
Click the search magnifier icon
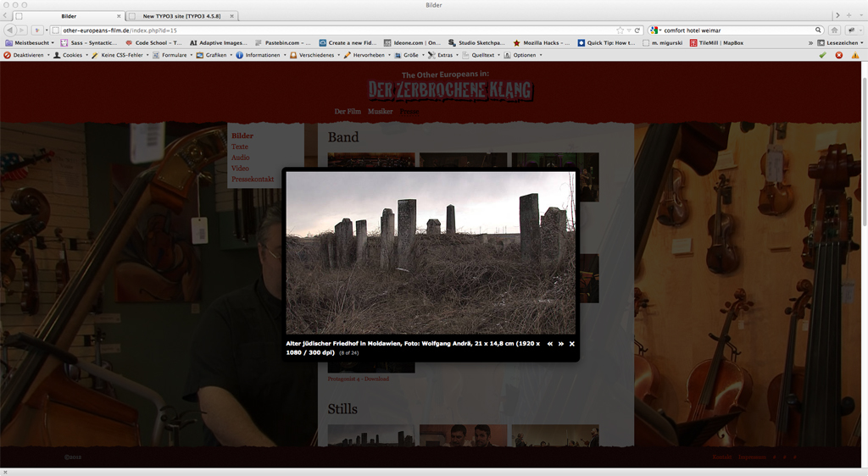pos(816,30)
